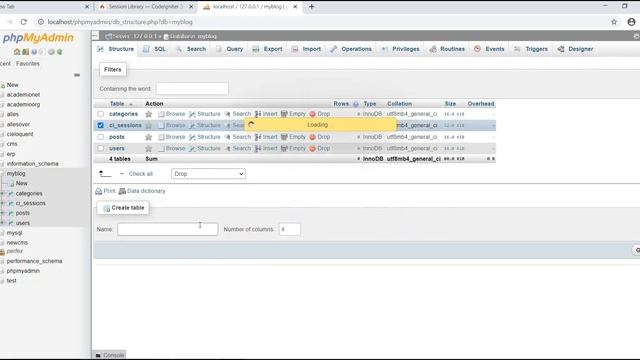Empty the posts table
640x360 pixels.
click(293, 137)
